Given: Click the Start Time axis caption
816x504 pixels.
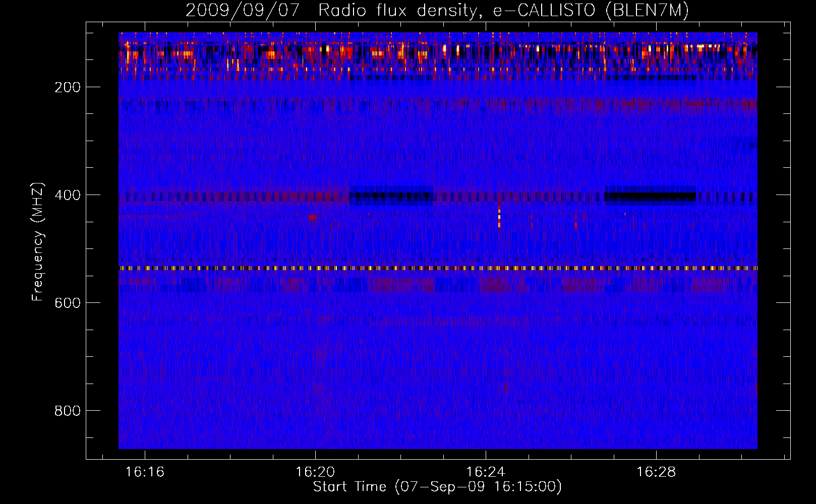Looking at the screenshot, I should tap(437, 487).
